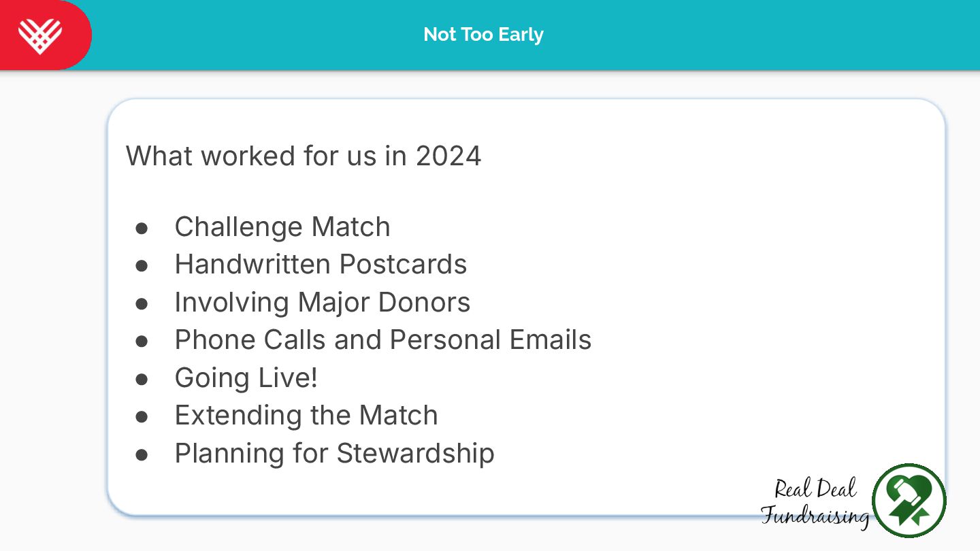Click the Real Deal Fundraising script text
Image resolution: width=980 pixels, height=551 pixels.
(x=815, y=502)
